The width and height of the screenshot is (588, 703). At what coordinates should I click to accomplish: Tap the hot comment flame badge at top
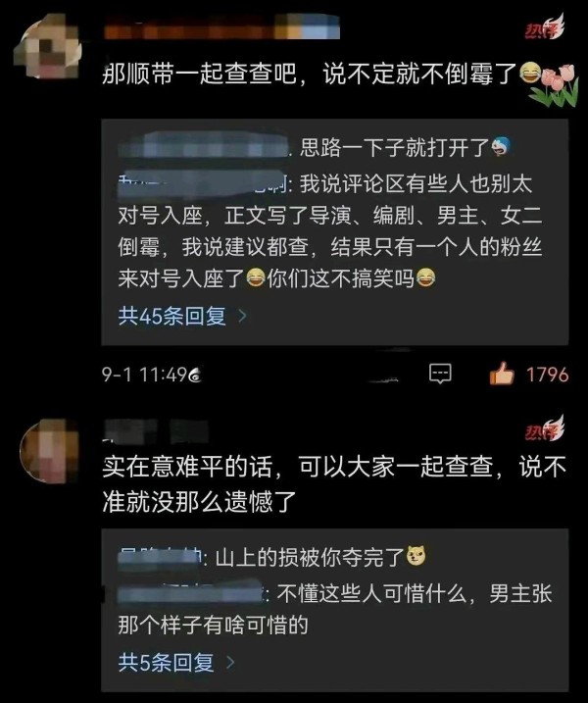click(x=545, y=27)
